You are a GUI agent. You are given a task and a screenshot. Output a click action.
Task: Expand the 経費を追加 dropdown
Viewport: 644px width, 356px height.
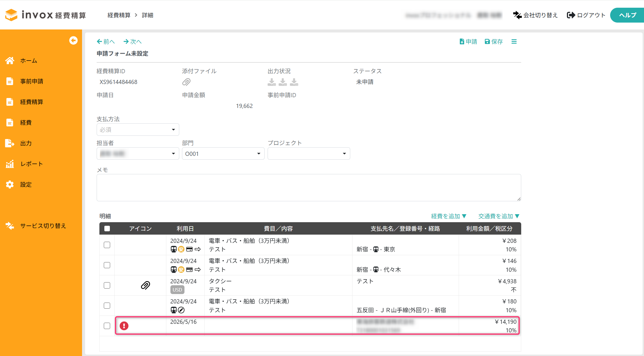449,216
